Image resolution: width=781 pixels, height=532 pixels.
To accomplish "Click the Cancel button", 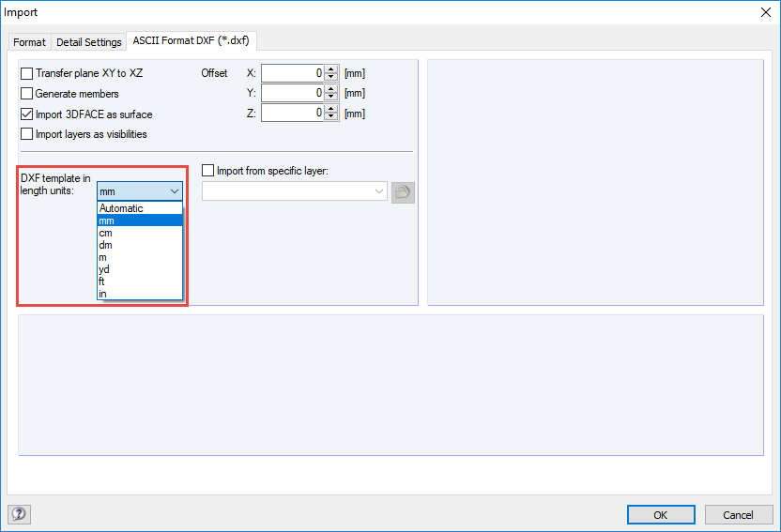I will (738, 514).
